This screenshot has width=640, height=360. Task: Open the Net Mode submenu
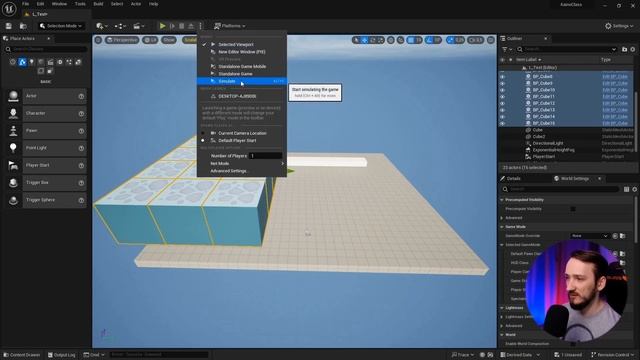point(242,164)
